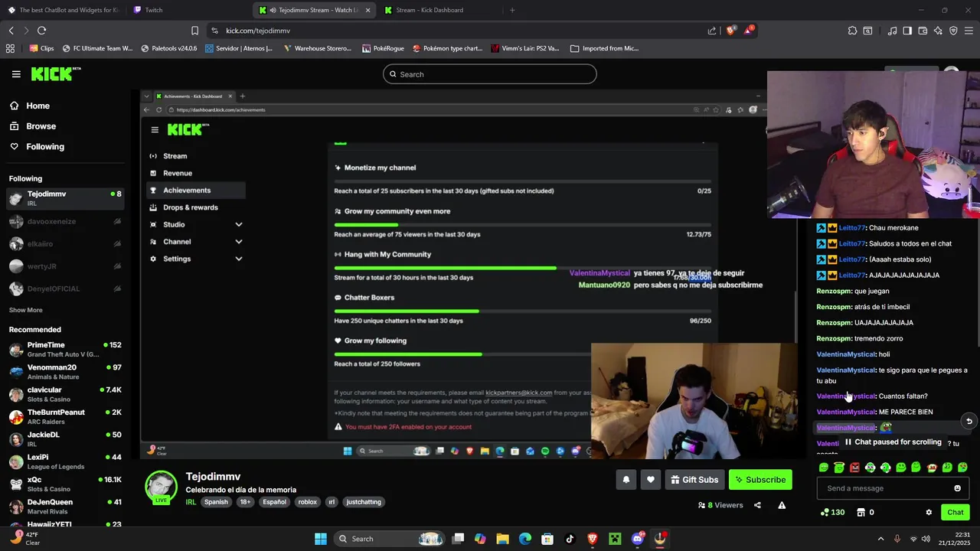The image size is (980, 551).
Task: Switch to the Twitch tab
Action: 154,10
